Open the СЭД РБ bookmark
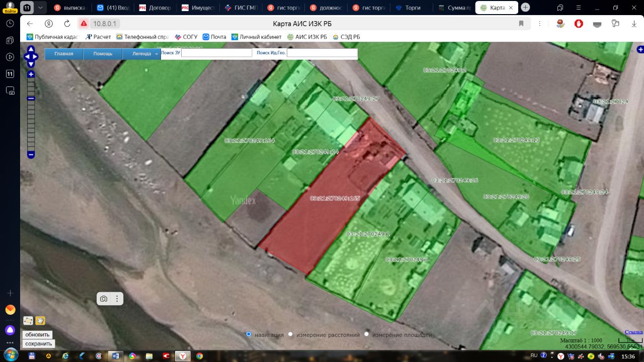The image size is (644, 362). pos(347,37)
